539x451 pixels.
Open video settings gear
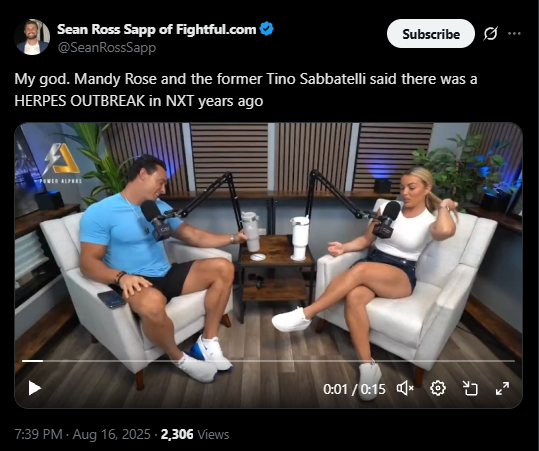point(438,388)
